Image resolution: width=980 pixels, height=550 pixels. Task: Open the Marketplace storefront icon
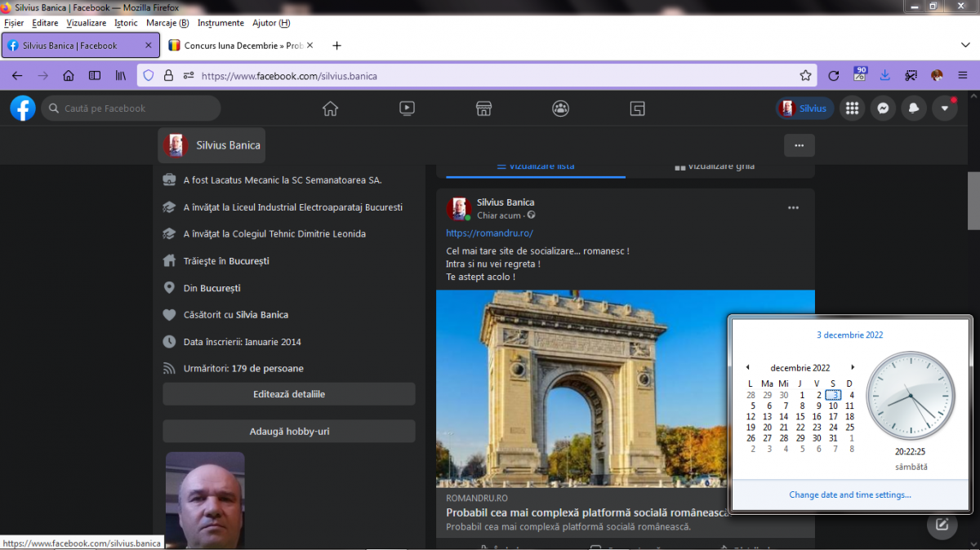coord(483,109)
